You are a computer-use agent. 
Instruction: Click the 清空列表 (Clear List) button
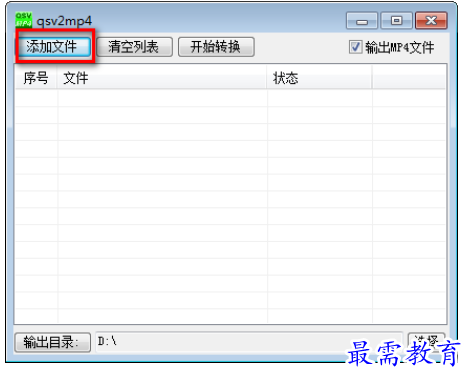134,47
